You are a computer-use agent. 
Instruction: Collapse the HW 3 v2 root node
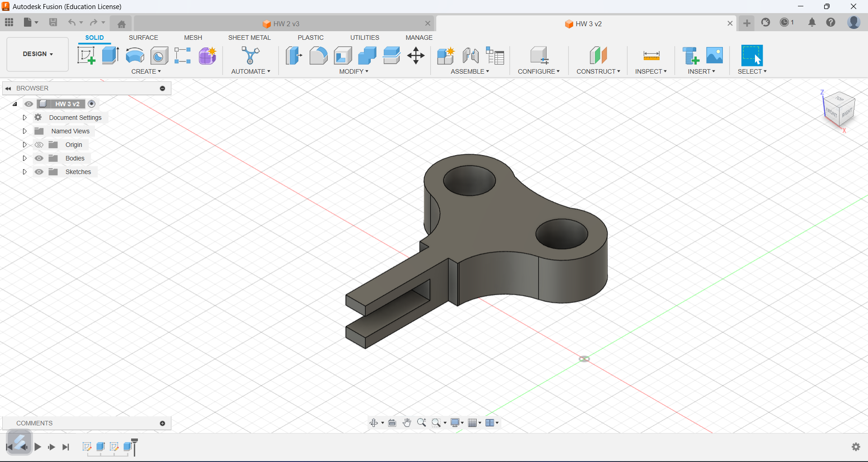14,104
